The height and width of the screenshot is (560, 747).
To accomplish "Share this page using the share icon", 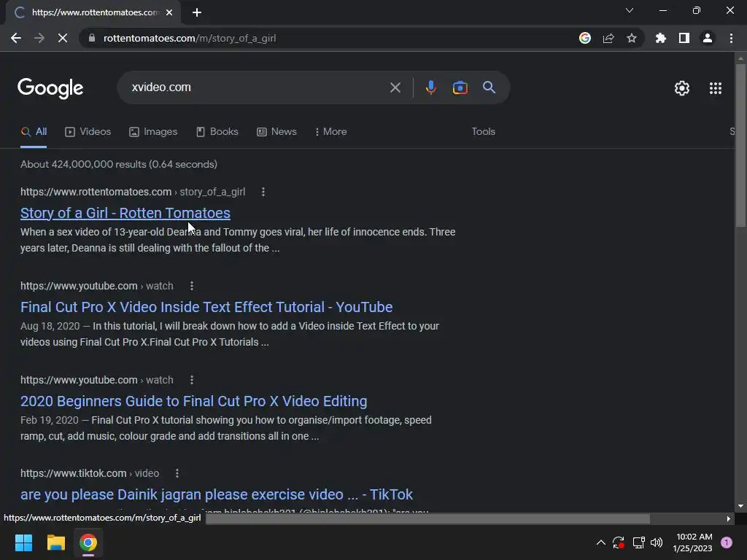I will coord(608,38).
